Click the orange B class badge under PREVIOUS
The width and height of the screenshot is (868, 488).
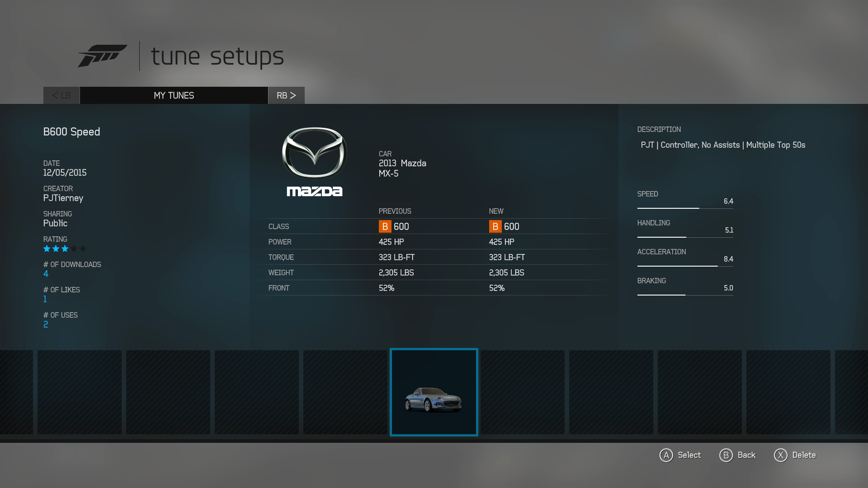385,226
